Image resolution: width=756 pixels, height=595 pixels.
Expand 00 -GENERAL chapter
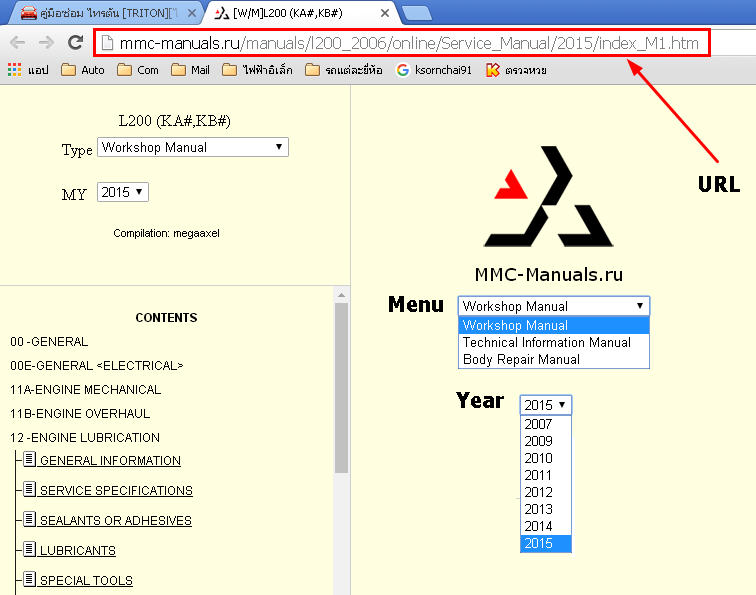coord(49,342)
